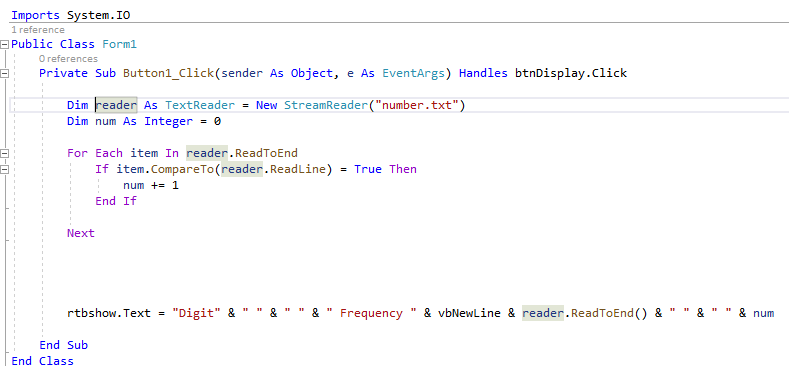Screen dimensions: 789x366
Task: Click the "New" keyword
Action: 266,105
